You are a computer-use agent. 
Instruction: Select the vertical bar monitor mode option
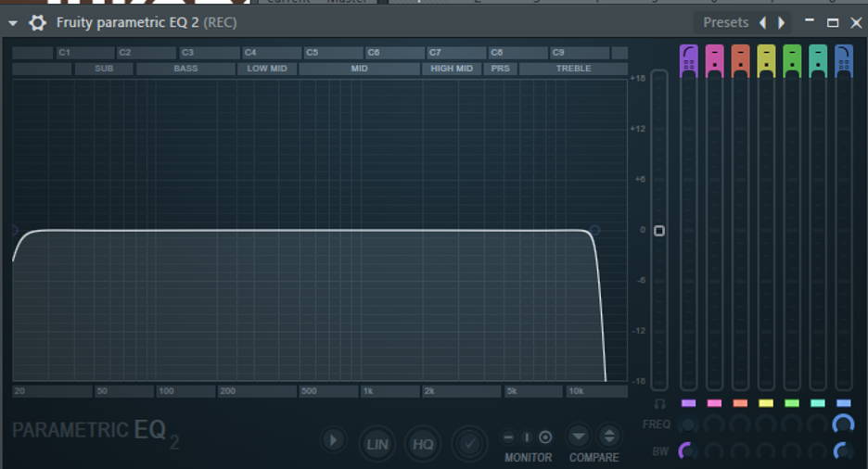tap(527, 437)
